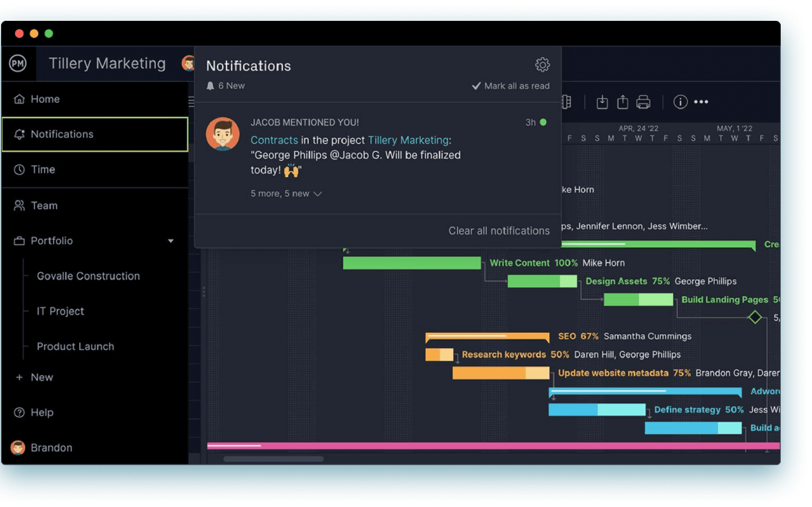Open notification settings via the gear icon

pyautogui.click(x=542, y=65)
